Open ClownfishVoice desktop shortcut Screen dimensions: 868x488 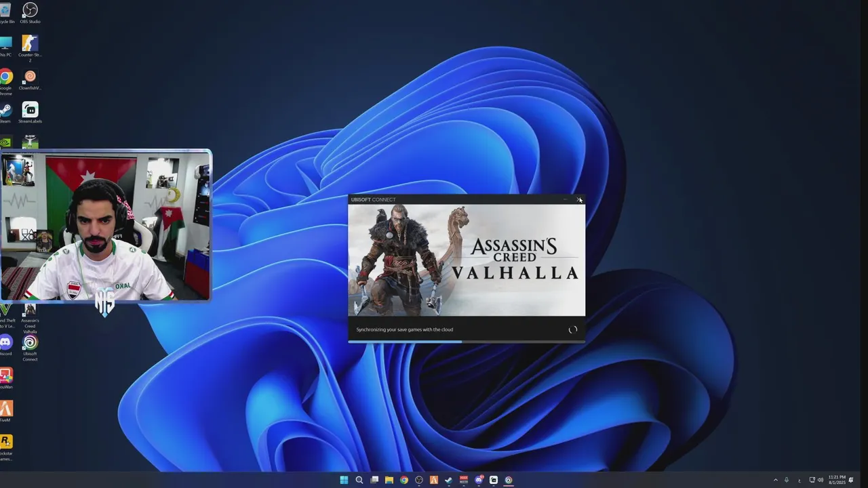tap(30, 80)
